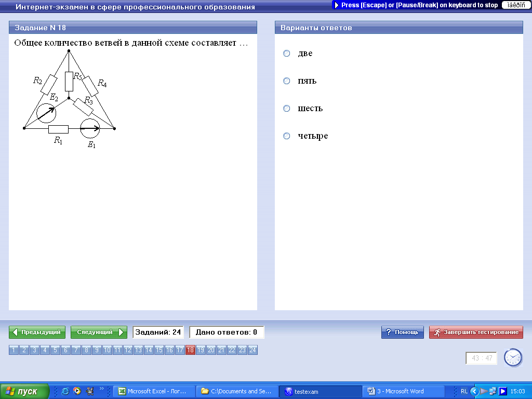
Task: Jump to question number 14
Action: pyautogui.click(x=149, y=350)
